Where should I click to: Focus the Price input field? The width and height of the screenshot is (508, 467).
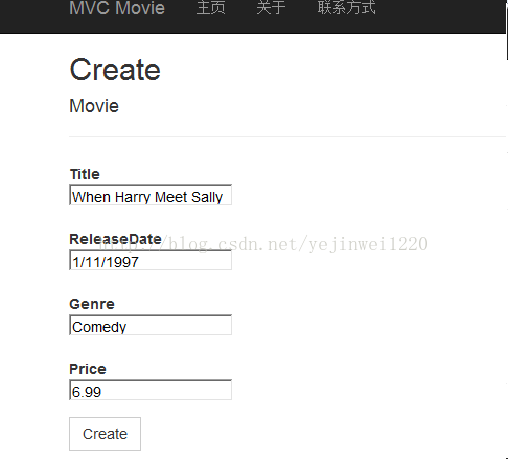click(x=150, y=390)
